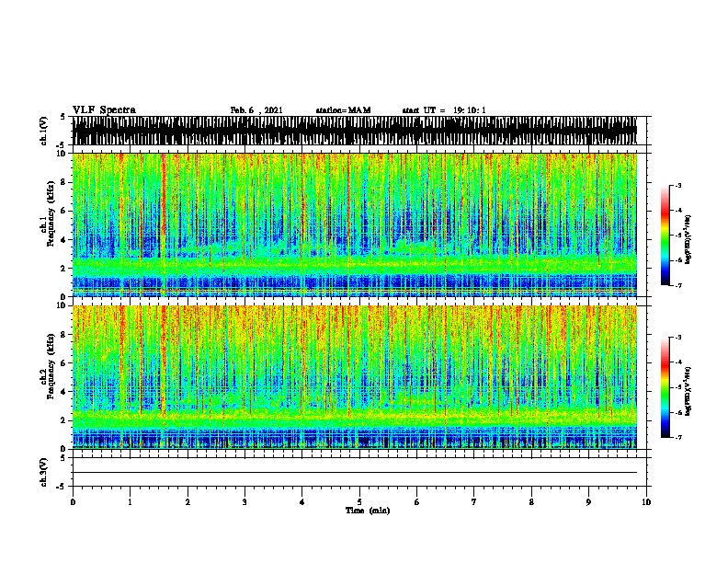
Task: Click the "ch.1(V)" waveform axis label
Action: 43,131
